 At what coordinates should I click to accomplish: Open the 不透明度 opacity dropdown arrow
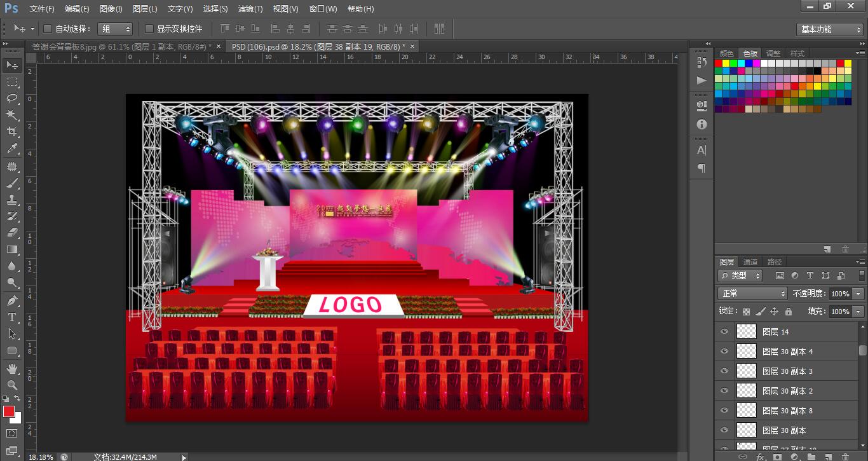858,294
